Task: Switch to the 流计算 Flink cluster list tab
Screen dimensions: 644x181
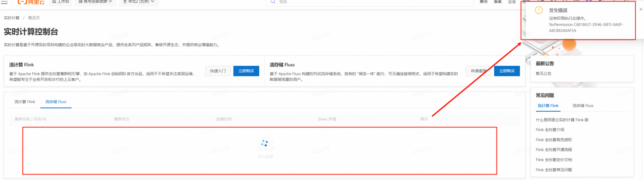Action: (x=25, y=102)
